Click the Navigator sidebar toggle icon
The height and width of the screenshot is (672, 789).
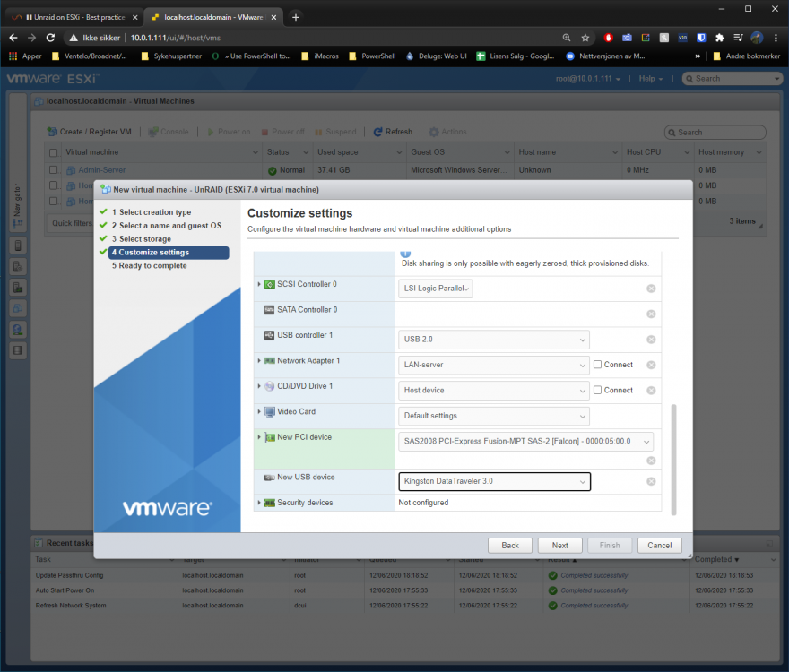pos(18,224)
